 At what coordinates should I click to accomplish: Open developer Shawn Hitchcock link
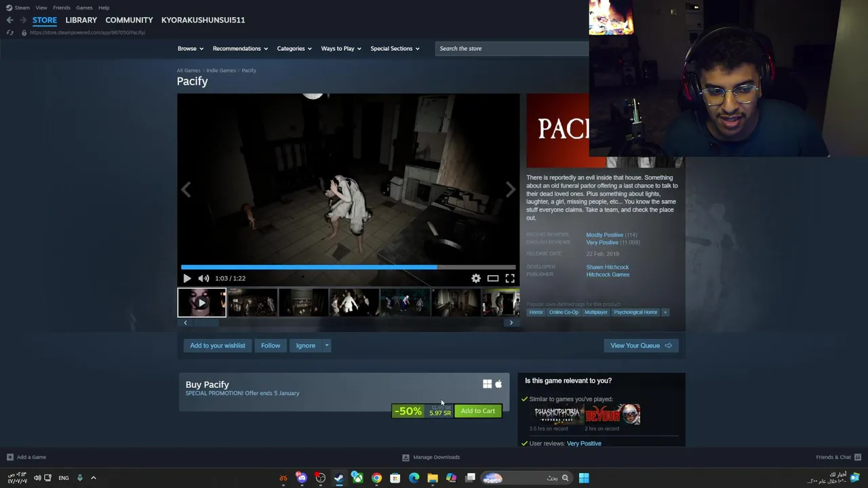tap(608, 267)
